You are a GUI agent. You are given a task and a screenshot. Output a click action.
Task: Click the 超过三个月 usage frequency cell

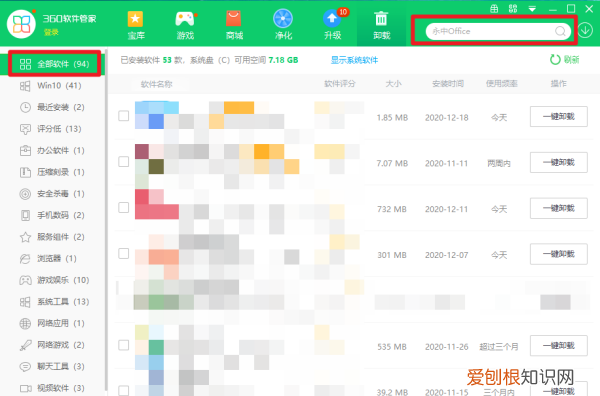[499, 347]
